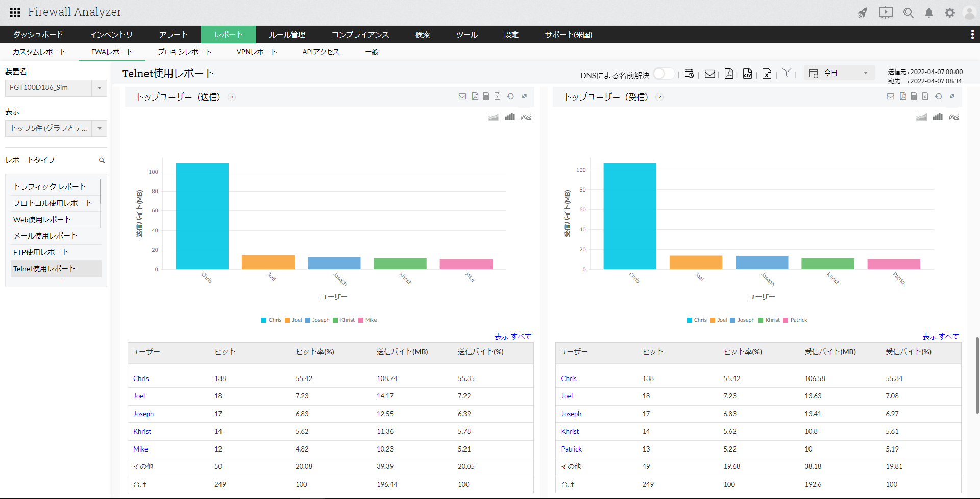Go to the コンプライアンス menu tab
980x499 pixels.
pyautogui.click(x=360, y=35)
